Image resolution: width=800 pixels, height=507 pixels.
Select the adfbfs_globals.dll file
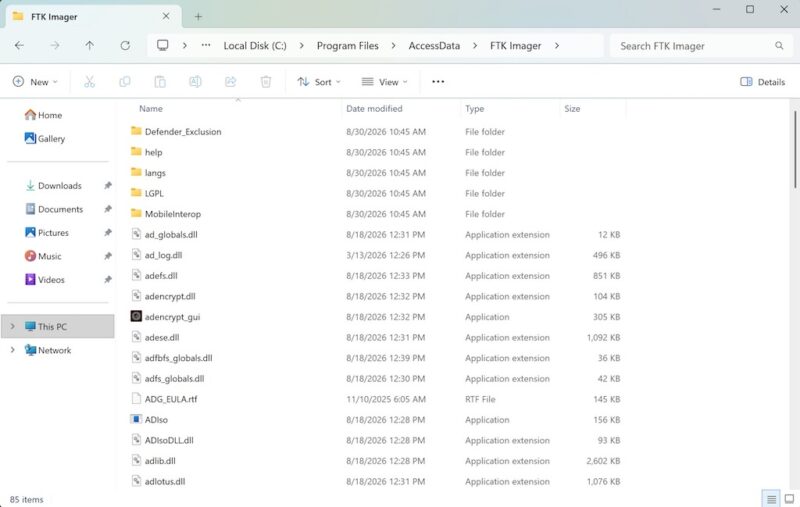(x=178, y=358)
